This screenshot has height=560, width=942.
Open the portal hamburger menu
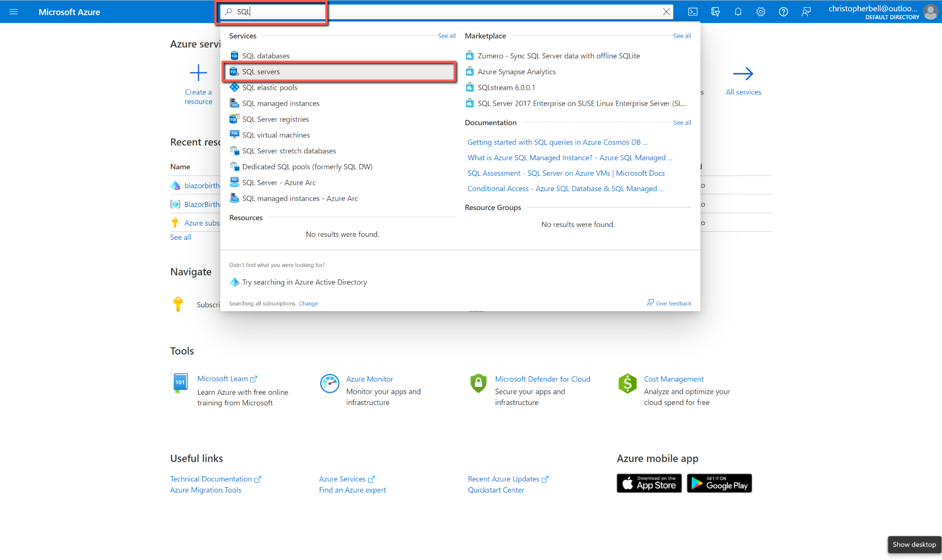[14, 11]
